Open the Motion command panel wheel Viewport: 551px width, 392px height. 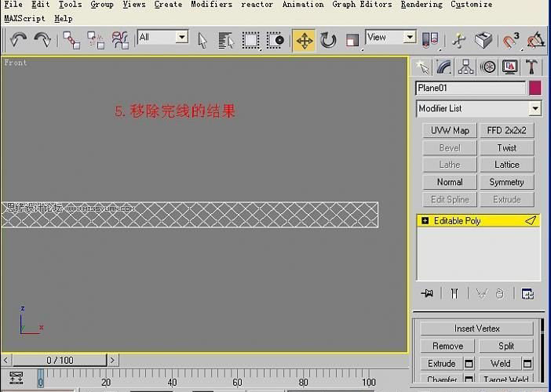coord(487,67)
